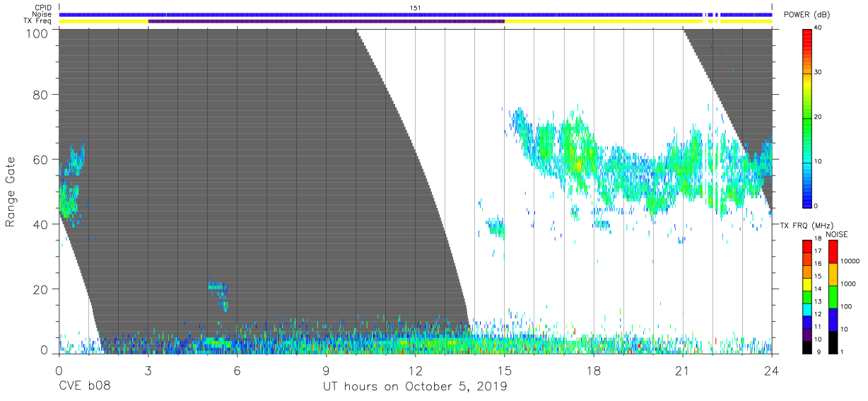This screenshot has width=868, height=401.
Task: Click the power scale label '20'
Action: tap(819, 117)
